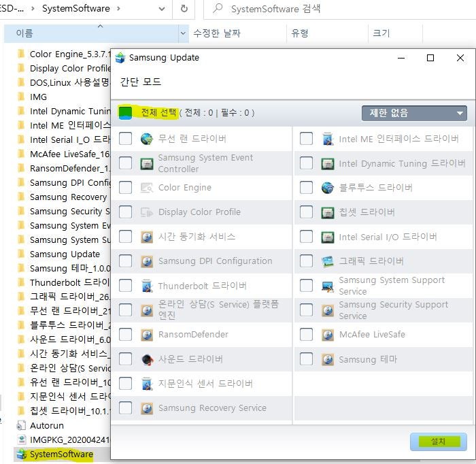Click SystemSoftware breadcrumb in address bar
The height and width of the screenshot is (464, 476).
pyautogui.click(x=76, y=9)
